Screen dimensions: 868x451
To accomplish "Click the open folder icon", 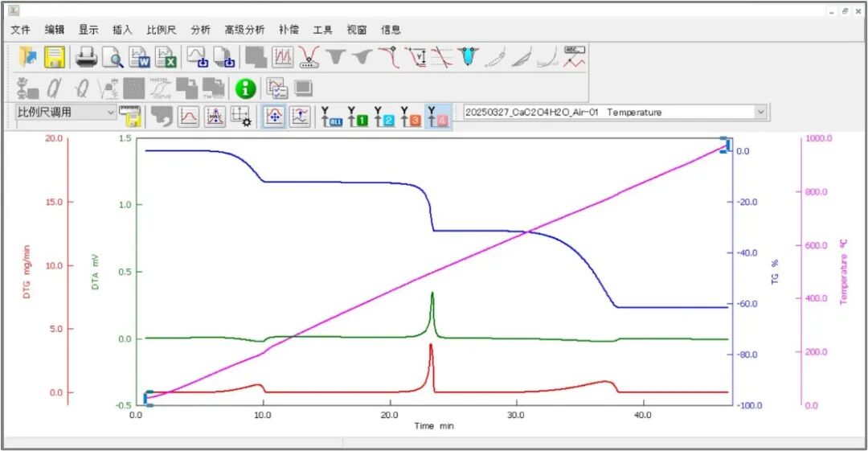I will [x=29, y=57].
